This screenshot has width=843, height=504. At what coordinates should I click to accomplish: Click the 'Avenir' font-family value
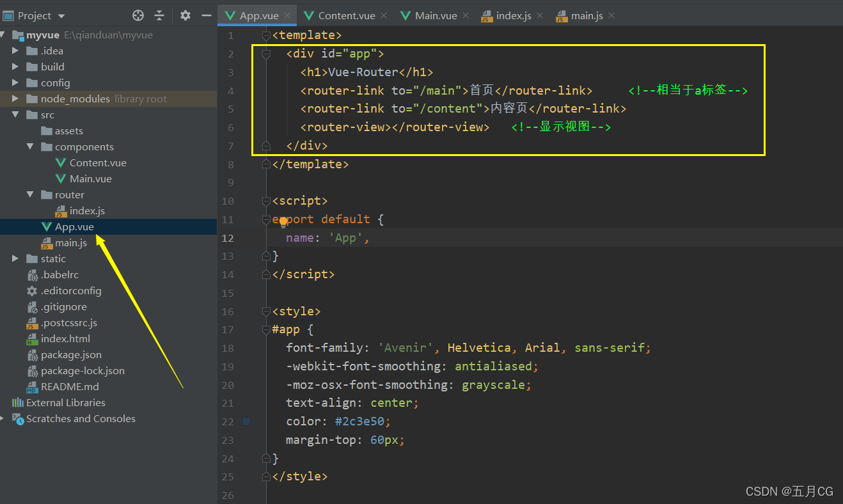(x=406, y=348)
